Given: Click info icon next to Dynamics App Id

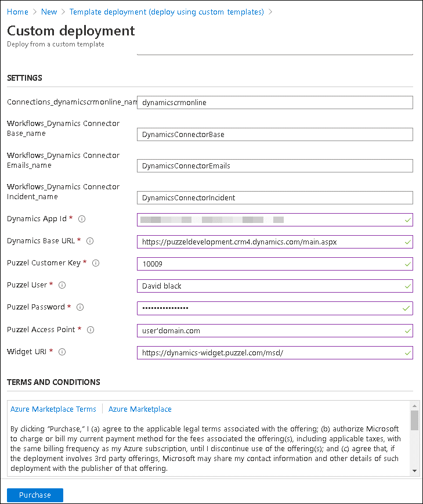Looking at the screenshot, I should 82,219.
